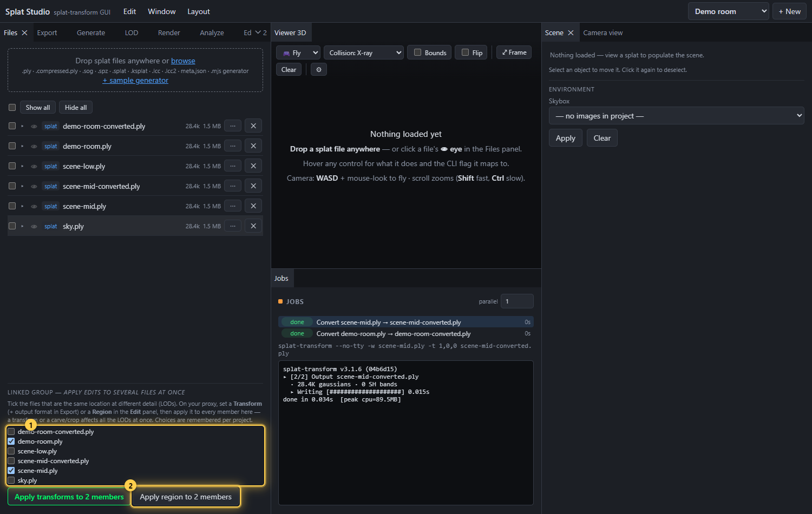Viewport: 812px width, 514px height.
Task: Switch to the Generate tab
Action: pos(91,33)
